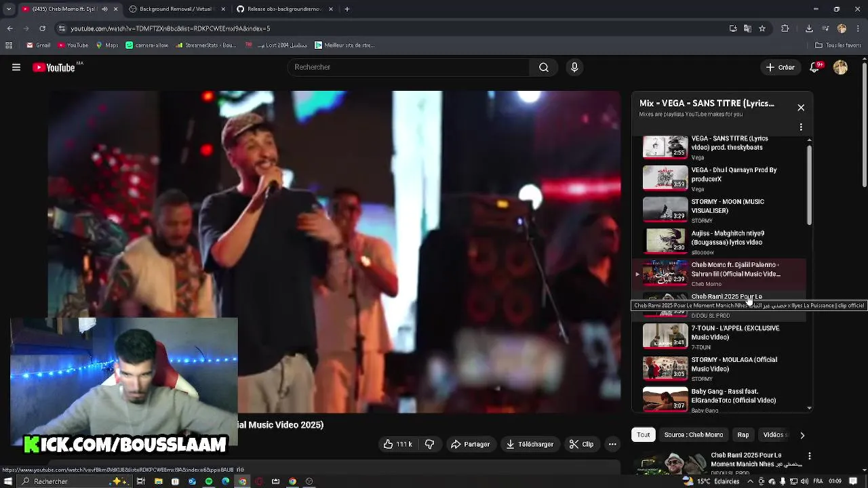Viewport: 868px width, 488px height.
Task: Focus the Rechercher YouTube search field
Action: coord(408,67)
